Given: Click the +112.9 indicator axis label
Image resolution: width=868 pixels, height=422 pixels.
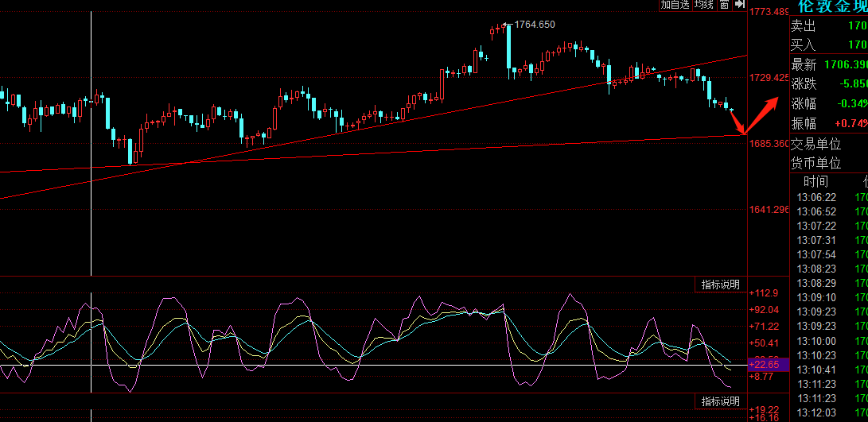Looking at the screenshot, I should (763, 293).
